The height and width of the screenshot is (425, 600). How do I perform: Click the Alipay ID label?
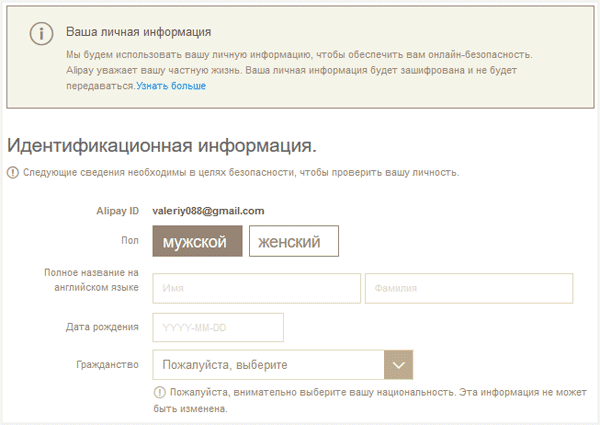pyautogui.click(x=117, y=211)
